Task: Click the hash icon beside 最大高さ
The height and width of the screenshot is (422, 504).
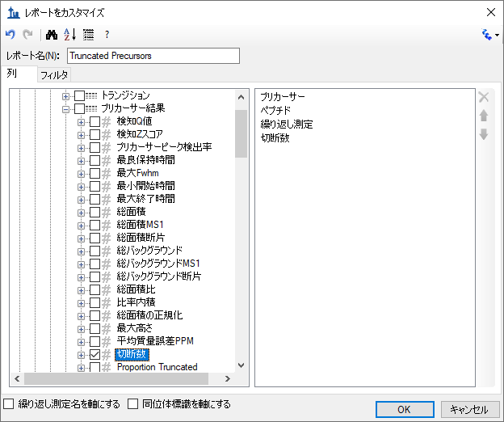Action: pyautogui.click(x=107, y=328)
